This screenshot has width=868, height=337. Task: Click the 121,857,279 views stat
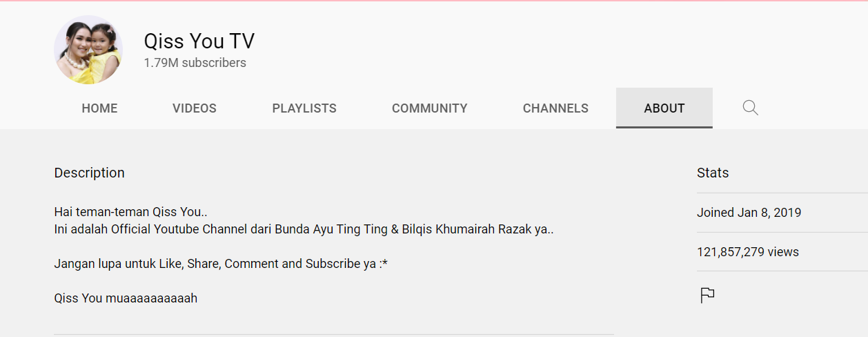pos(748,252)
